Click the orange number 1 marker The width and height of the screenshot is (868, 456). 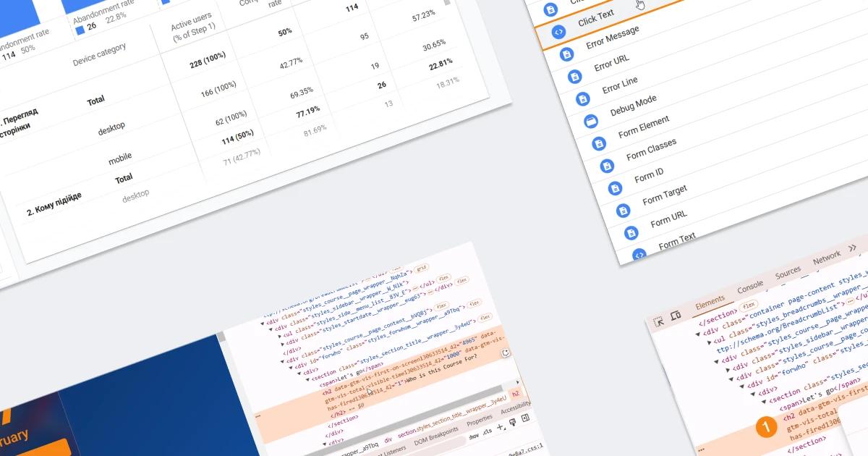point(766,427)
